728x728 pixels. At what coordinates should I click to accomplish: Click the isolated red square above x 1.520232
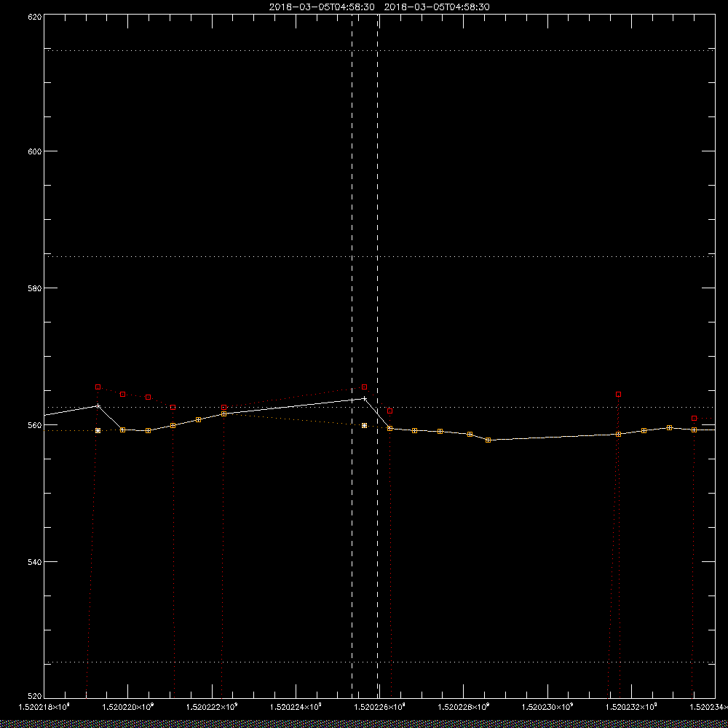tap(618, 394)
